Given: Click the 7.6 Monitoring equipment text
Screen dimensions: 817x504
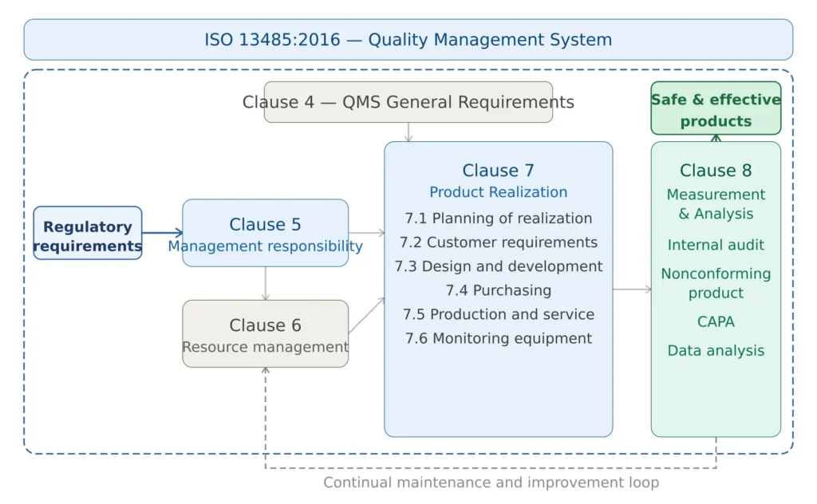Looking at the screenshot, I should click(498, 338).
